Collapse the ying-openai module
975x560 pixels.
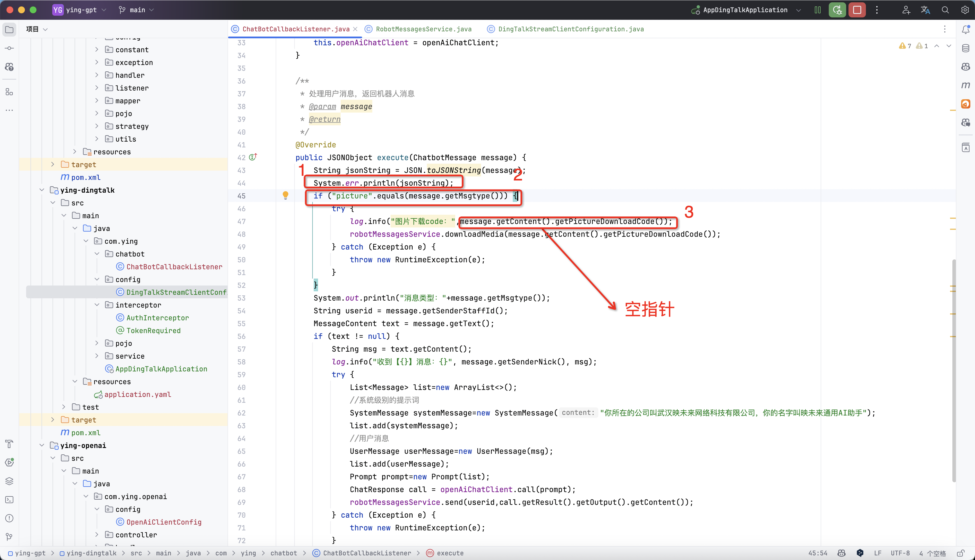coord(41,445)
